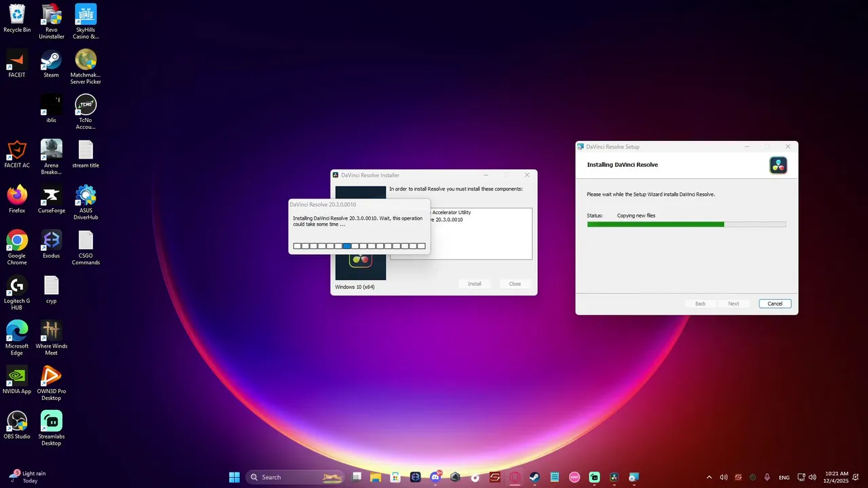Open the Windows Start menu
This screenshot has width=868, height=488.
coord(234,477)
